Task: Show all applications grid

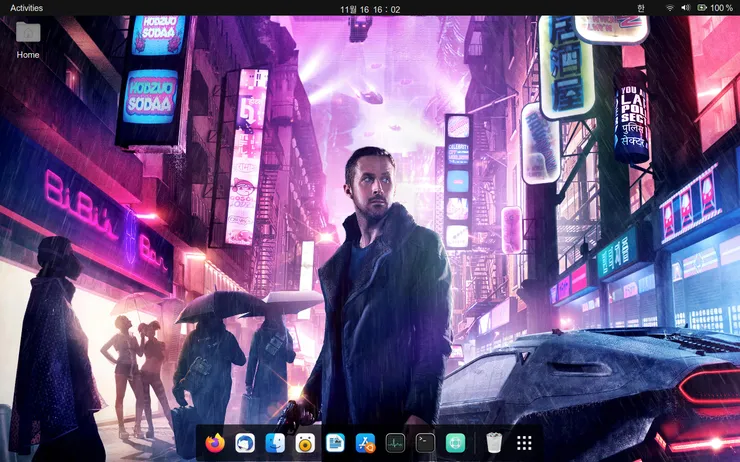Action: (524, 443)
